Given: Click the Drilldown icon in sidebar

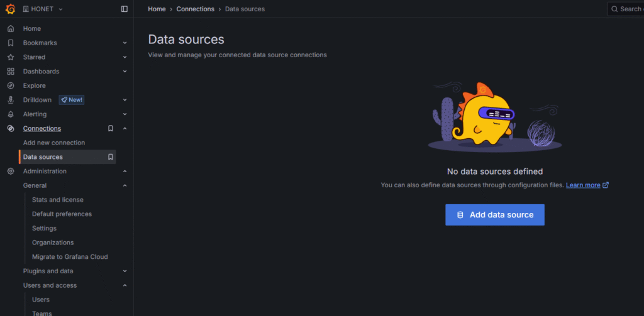Looking at the screenshot, I should (11, 100).
